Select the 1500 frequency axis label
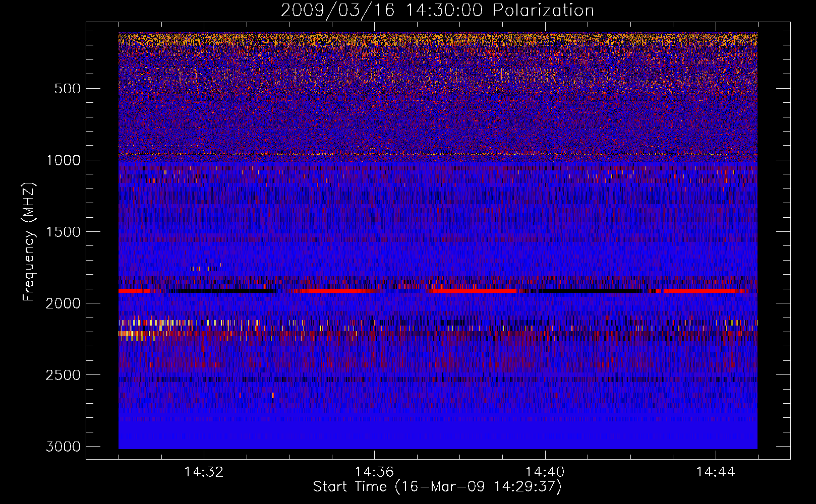 click(x=63, y=232)
